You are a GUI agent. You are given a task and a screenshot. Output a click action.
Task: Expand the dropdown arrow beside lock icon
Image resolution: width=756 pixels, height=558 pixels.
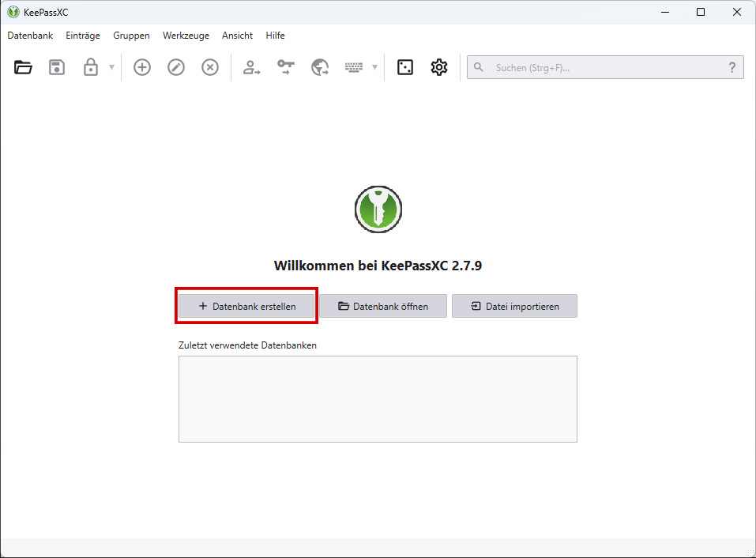coord(111,68)
